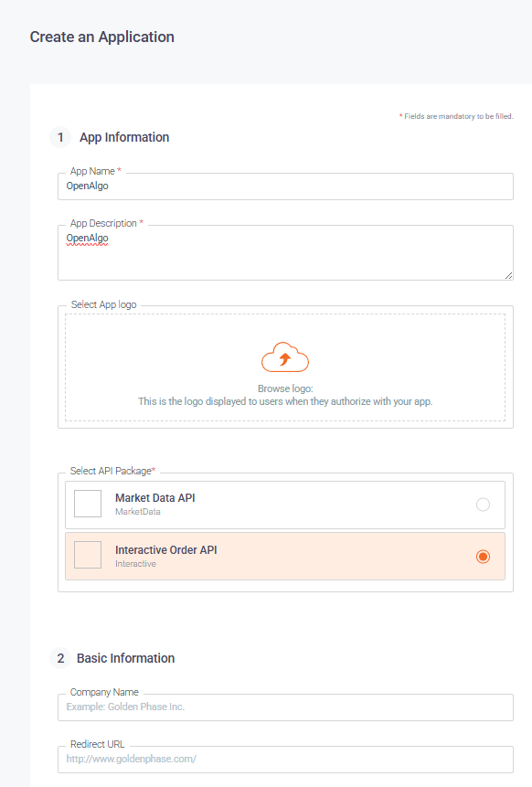Click the cloud upload logo icon
This screenshot has height=787, width=532.
point(285,356)
